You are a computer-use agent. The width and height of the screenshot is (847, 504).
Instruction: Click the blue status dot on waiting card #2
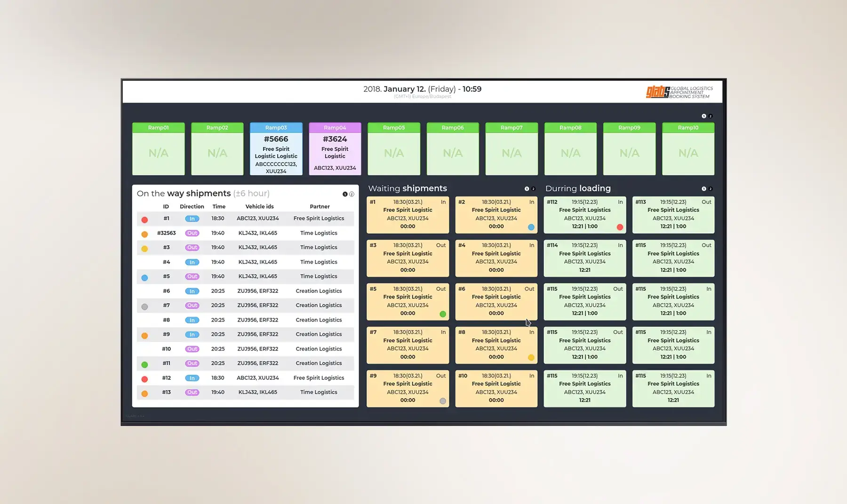(x=531, y=227)
